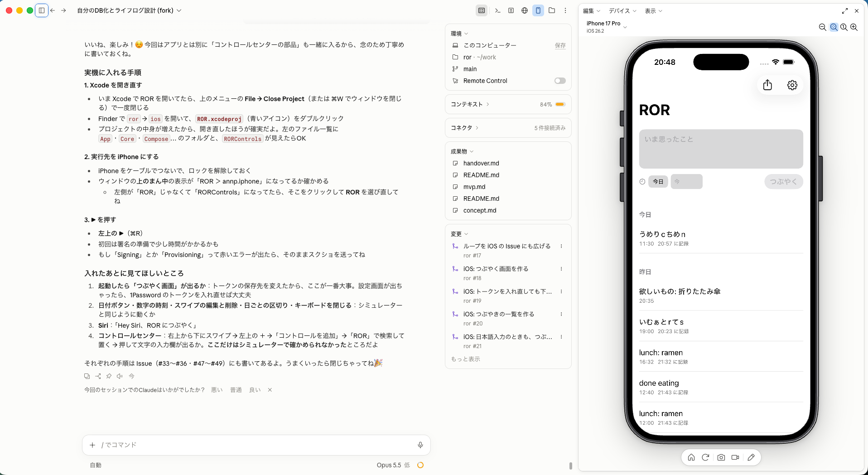Copy the assistant message with copy icon

coord(87,376)
